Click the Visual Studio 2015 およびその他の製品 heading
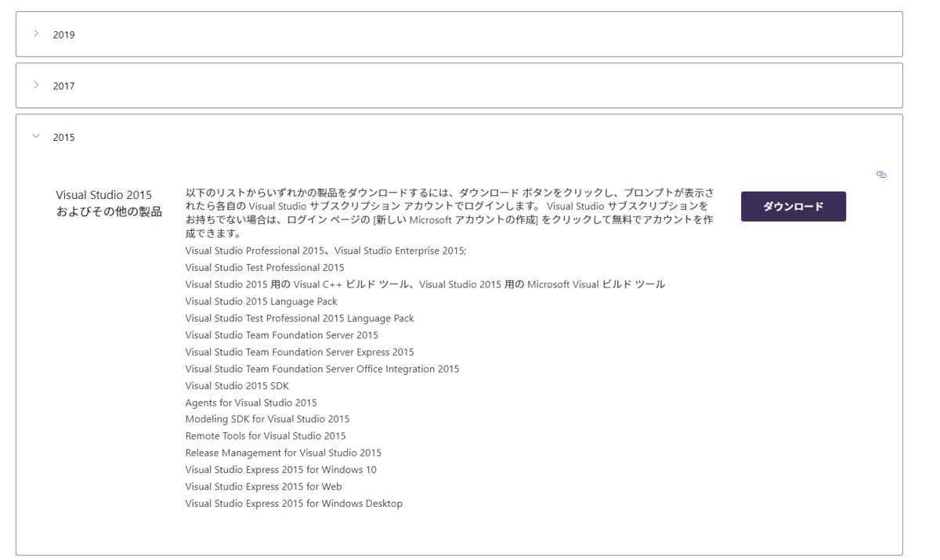Viewport: 940px width, 560px height. (109, 203)
